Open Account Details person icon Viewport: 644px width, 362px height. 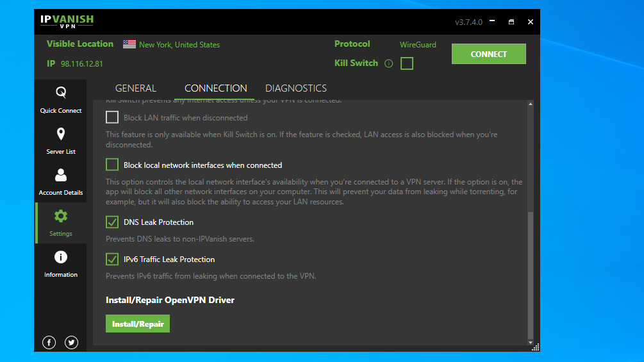[61, 176]
